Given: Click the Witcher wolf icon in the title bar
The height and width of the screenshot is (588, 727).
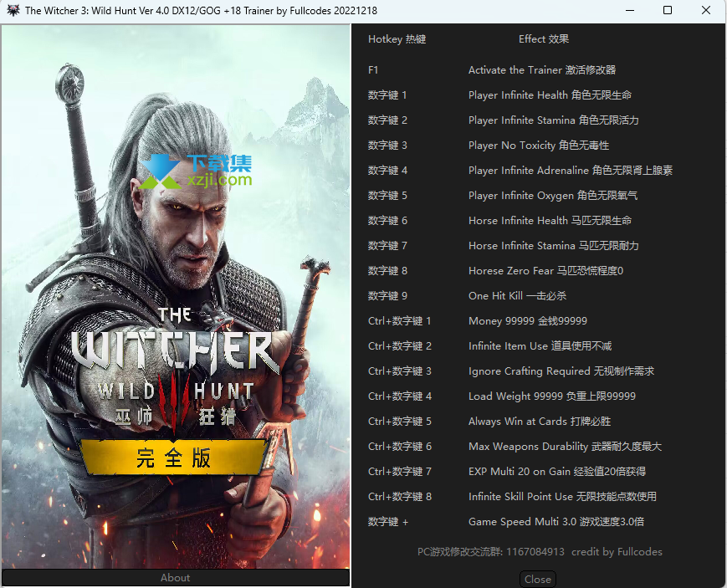Looking at the screenshot, I should pyautogui.click(x=13, y=10).
